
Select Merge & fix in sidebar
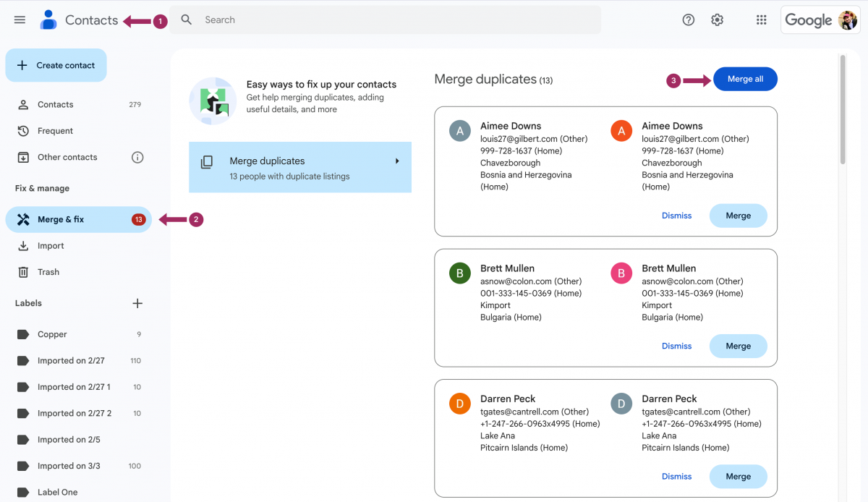pyautogui.click(x=79, y=219)
